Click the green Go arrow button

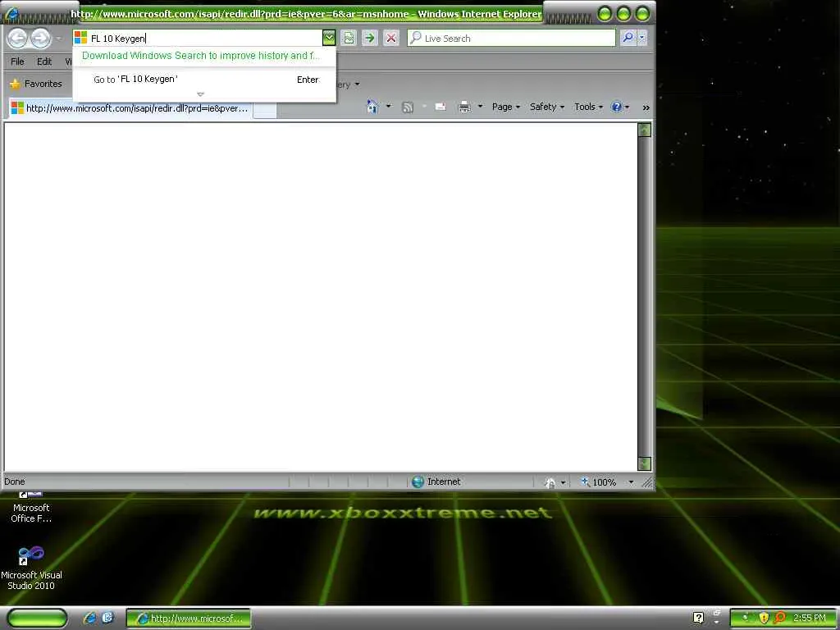point(370,38)
